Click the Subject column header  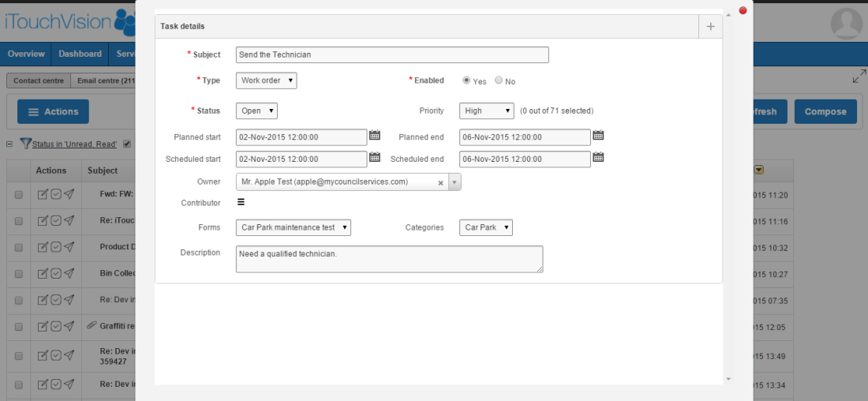pyautogui.click(x=103, y=171)
